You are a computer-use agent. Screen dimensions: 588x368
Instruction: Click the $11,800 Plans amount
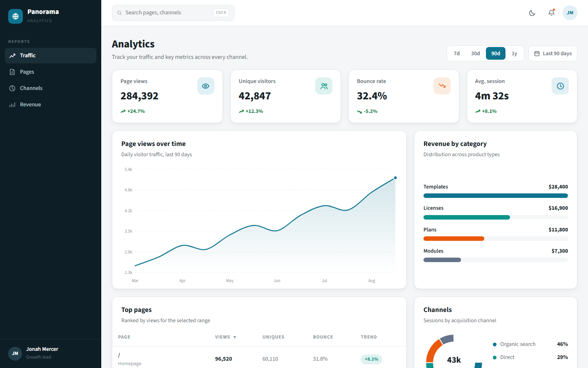click(558, 230)
